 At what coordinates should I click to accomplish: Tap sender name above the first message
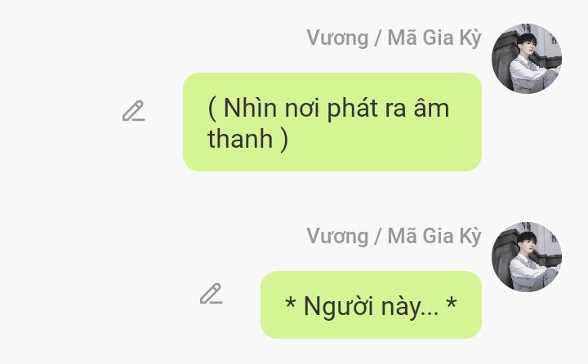[x=394, y=38]
